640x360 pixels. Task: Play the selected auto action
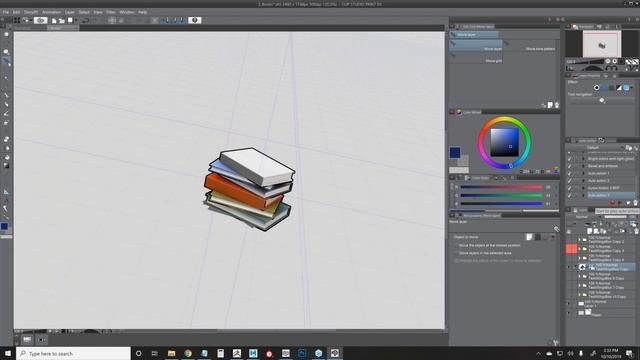click(620, 202)
